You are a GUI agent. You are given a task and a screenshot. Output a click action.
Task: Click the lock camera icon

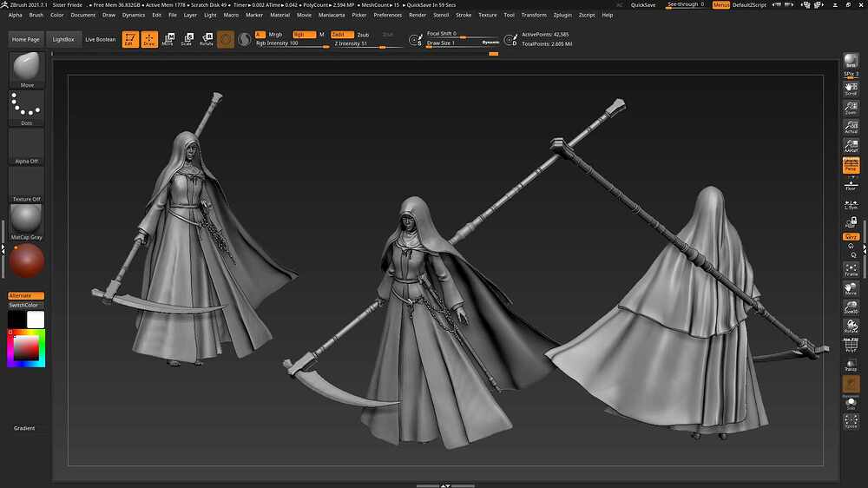851,222
